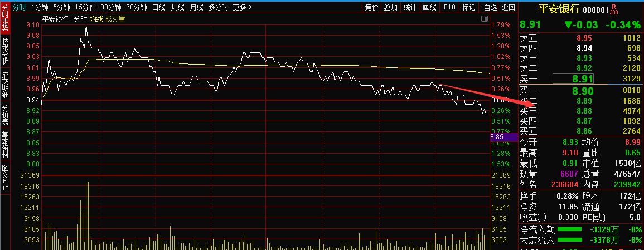Click the 换手 value 0.28%
Image resolution: width=644 pixels, height=250 pixels.
[x=568, y=196]
